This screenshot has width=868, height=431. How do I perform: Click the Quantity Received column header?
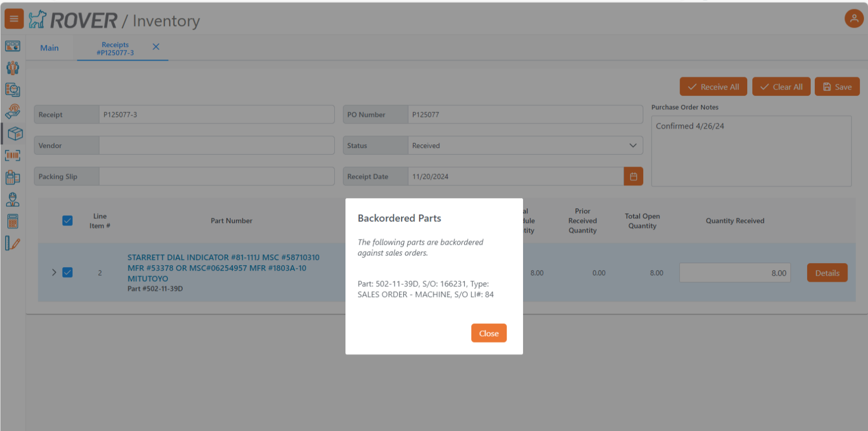point(735,221)
